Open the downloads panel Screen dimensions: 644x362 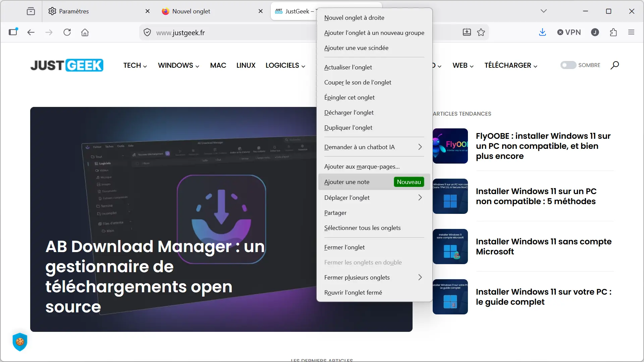tap(542, 32)
